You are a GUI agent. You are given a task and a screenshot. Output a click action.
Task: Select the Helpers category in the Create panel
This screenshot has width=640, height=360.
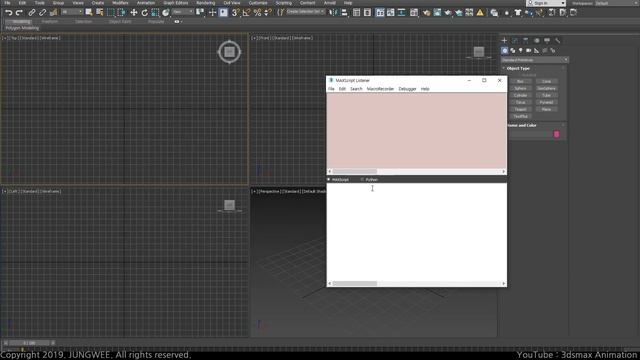(x=536, y=51)
